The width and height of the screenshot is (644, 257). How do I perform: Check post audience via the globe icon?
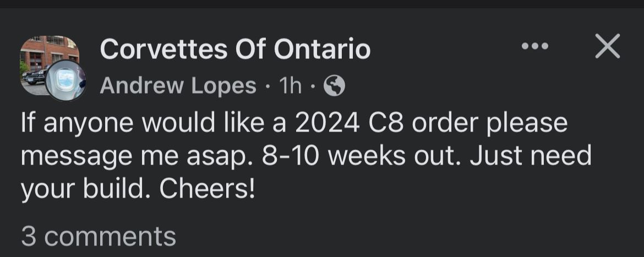[335, 85]
